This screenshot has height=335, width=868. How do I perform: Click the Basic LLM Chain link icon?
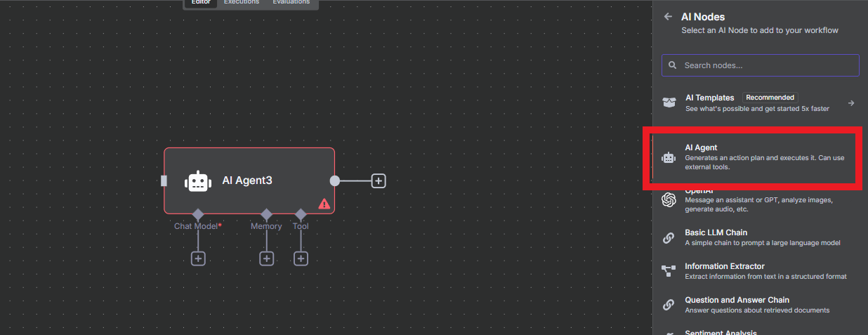[x=669, y=237]
